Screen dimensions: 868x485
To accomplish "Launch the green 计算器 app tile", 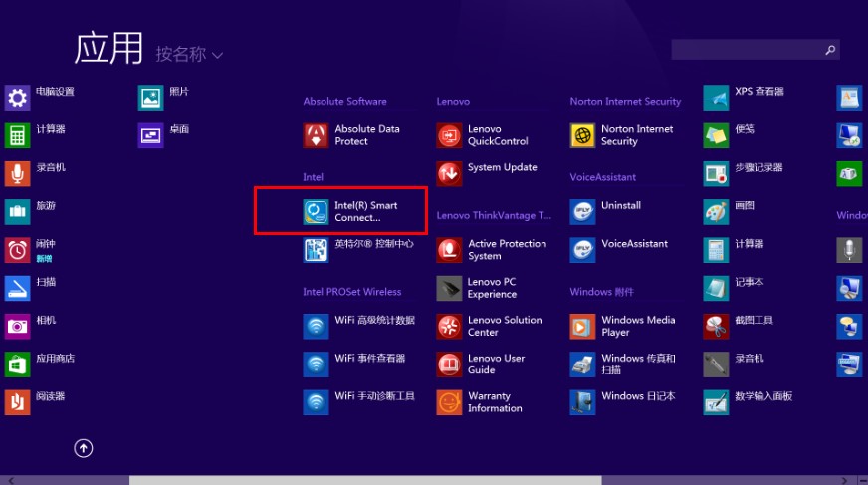I will pyautogui.click(x=17, y=135).
